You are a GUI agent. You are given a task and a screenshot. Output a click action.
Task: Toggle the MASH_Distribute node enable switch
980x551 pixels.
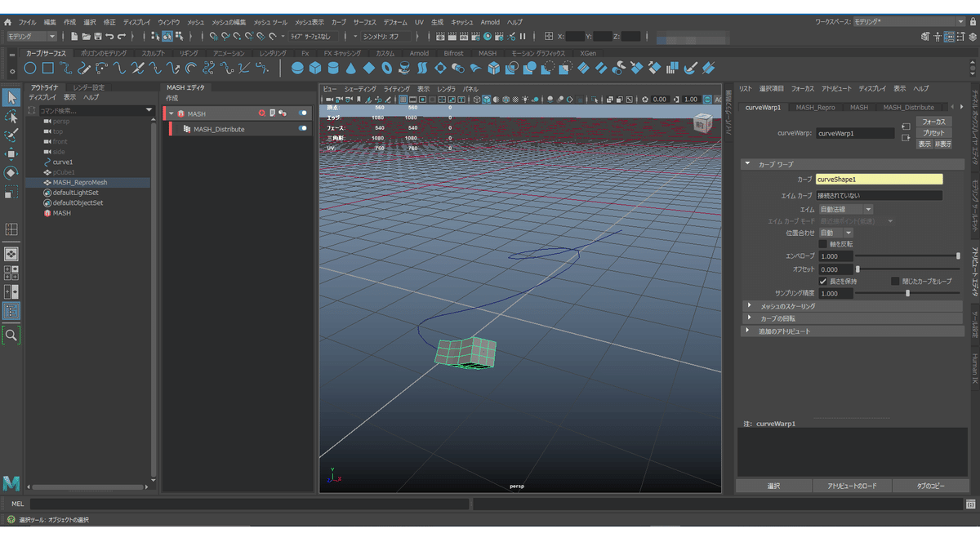[x=303, y=128]
